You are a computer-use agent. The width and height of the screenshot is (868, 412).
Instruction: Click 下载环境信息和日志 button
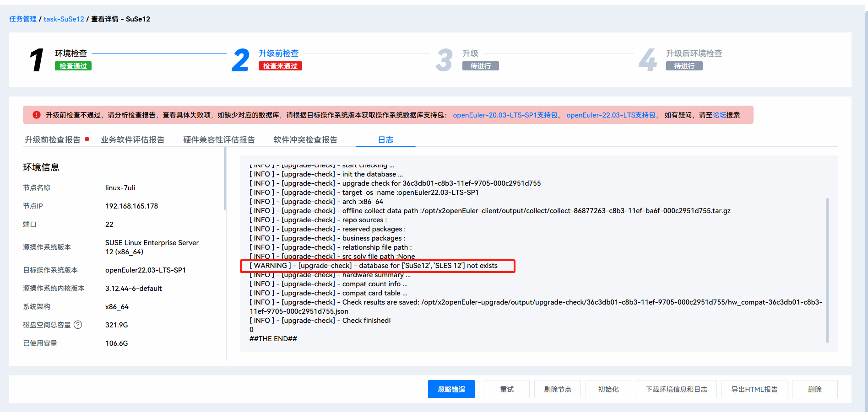coord(676,389)
